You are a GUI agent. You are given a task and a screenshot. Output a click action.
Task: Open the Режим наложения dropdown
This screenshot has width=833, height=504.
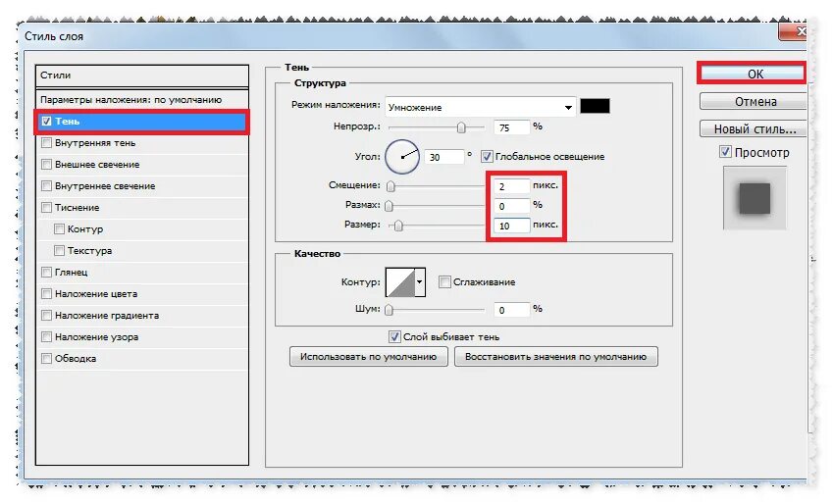[480, 107]
